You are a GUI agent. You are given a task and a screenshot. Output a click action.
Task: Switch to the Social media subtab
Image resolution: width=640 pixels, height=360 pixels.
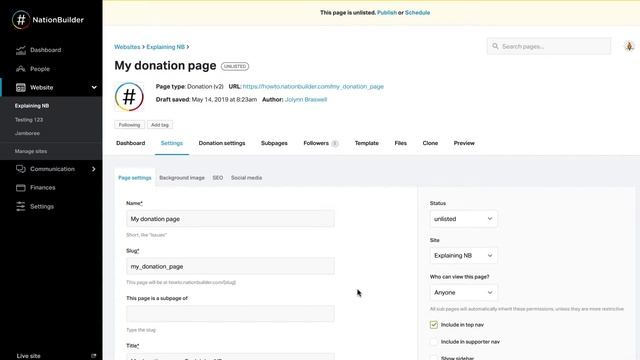(x=247, y=178)
